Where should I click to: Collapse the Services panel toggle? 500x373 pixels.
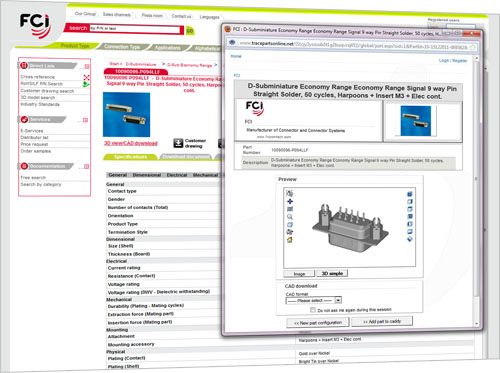click(86, 120)
